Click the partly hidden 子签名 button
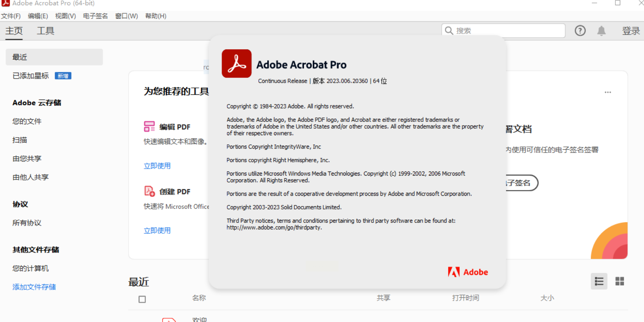This screenshot has width=644, height=322. [x=522, y=183]
